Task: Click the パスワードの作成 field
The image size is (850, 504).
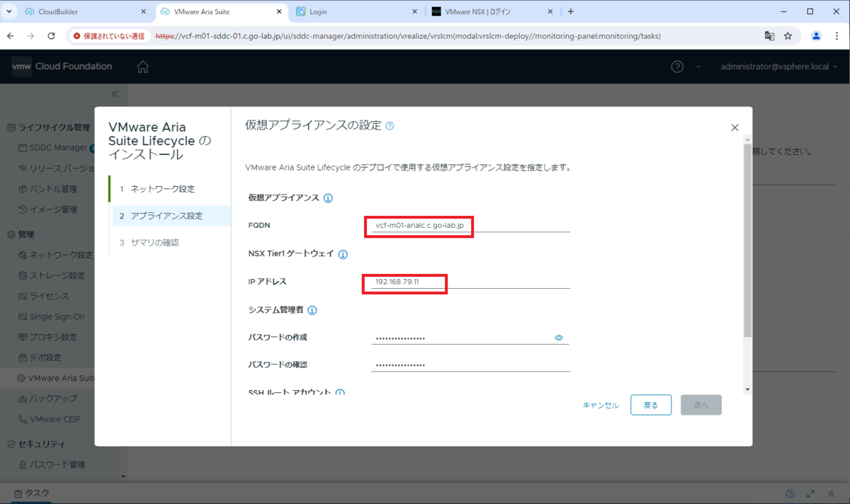Action: coord(470,338)
